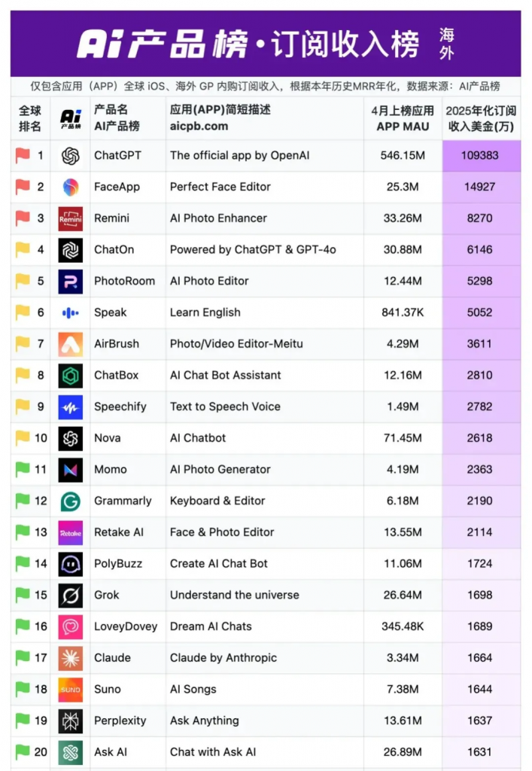Select the Nova row description AI Chatbot

(198, 438)
